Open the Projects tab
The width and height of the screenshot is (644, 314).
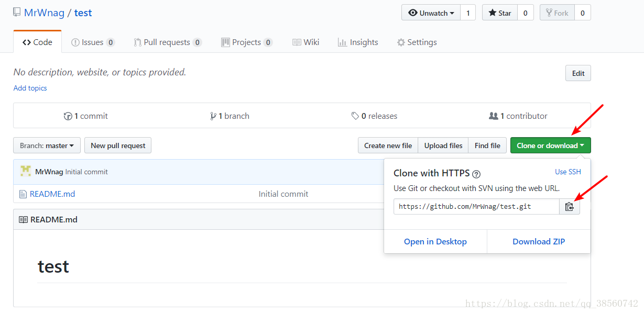point(246,42)
